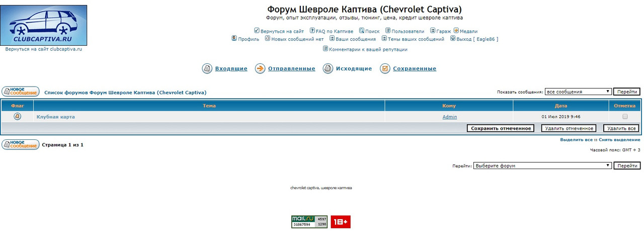The width and height of the screenshot is (644, 232).
Task: Click lower 'Новое сообщение' button by pagination
Action: 21,144
